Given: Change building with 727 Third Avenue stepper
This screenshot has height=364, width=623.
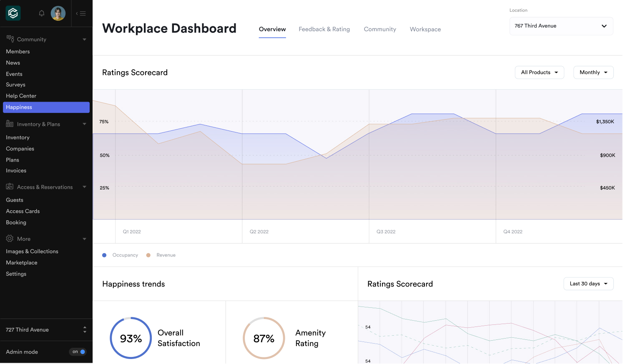Looking at the screenshot, I should click(85, 329).
